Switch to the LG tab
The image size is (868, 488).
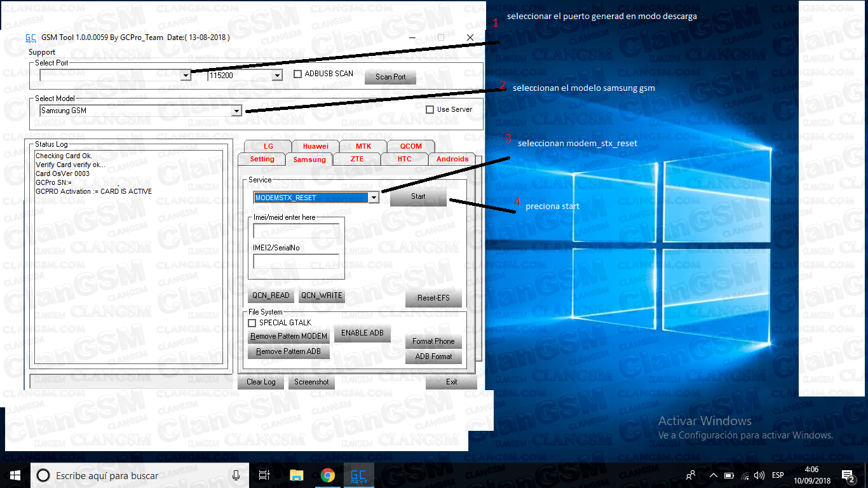click(268, 146)
